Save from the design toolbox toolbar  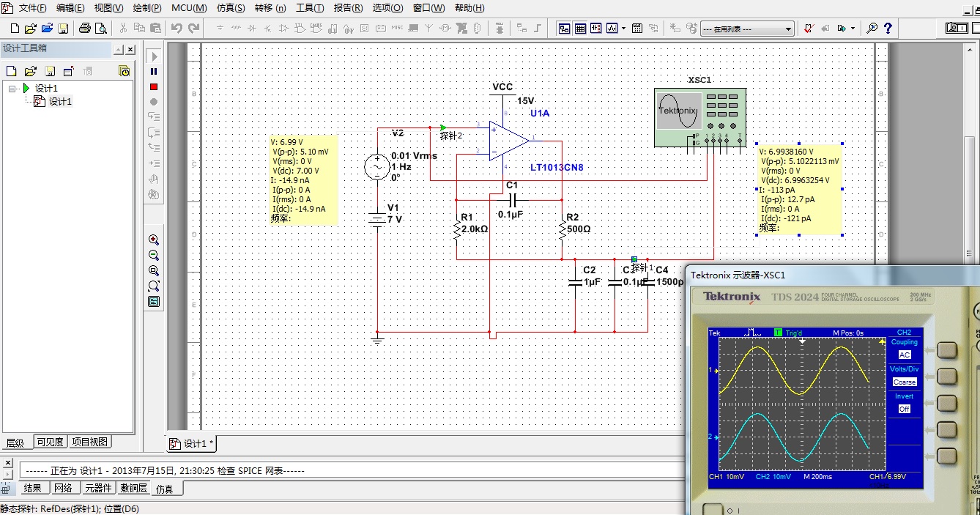(49, 71)
